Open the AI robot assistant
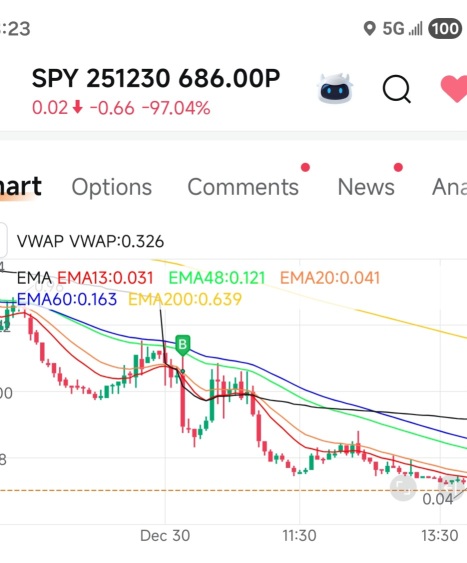The height and width of the screenshot is (563, 467). [x=335, y=88]
